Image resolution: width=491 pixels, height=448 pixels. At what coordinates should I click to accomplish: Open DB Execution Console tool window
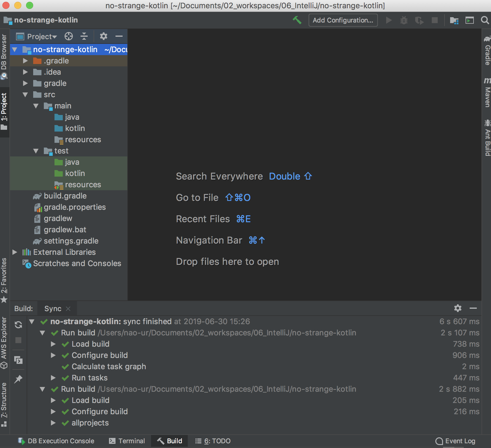tap(56, 441)
